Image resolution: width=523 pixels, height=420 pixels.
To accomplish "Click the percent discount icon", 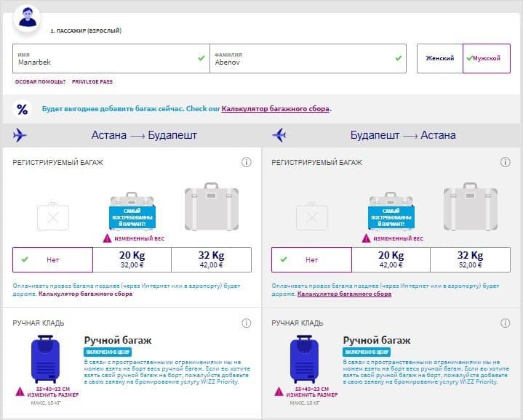I will [x=22, y=109].
